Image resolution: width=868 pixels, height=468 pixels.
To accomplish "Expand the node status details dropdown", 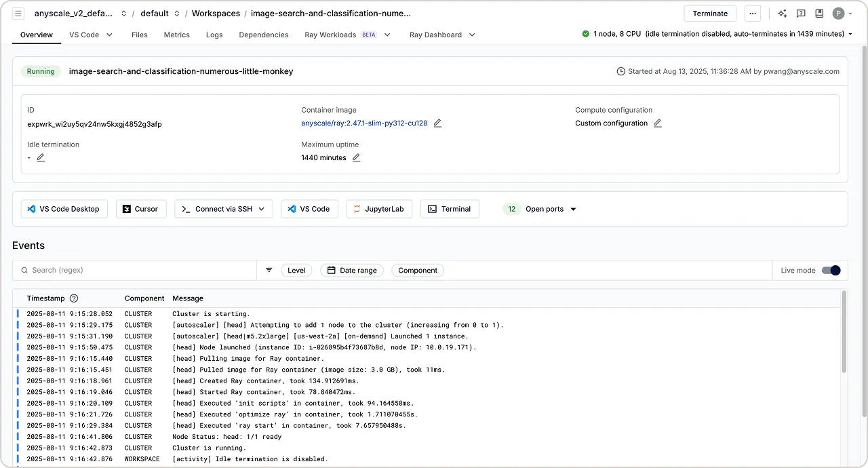I will click(x=850, y=34).
